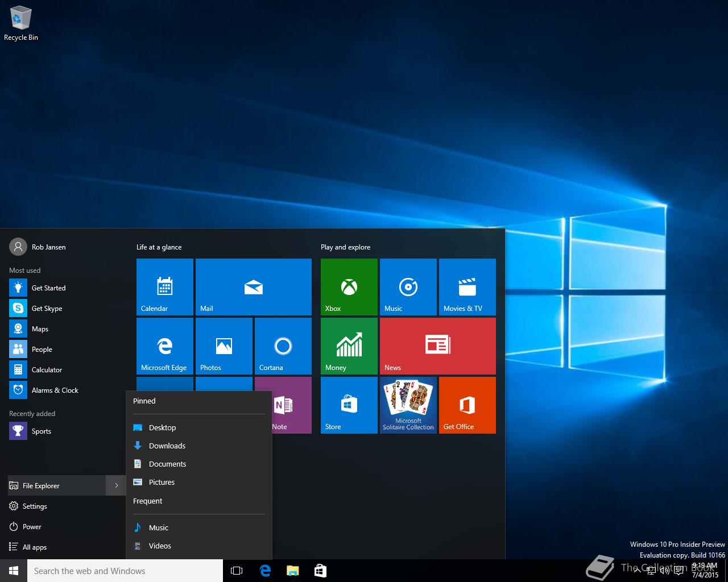Launch the Store tile
Viewport: 728px width, 582px height.
coord(349,405)
